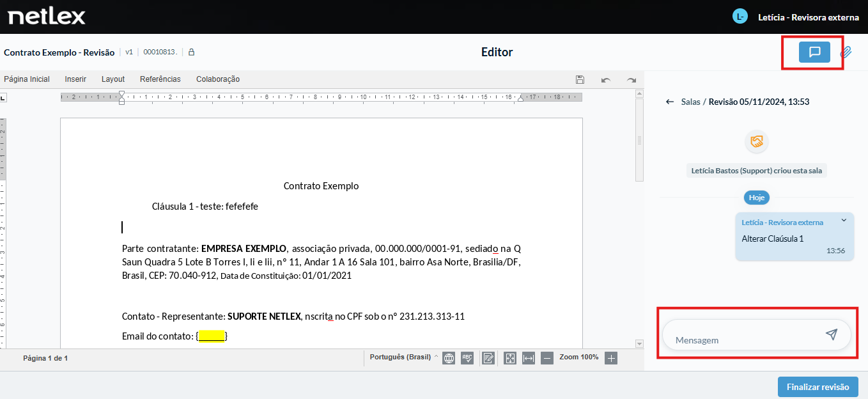The image size is (868, 399).
Task: Zoom out with minus button
Action: [x=547, y=358]
